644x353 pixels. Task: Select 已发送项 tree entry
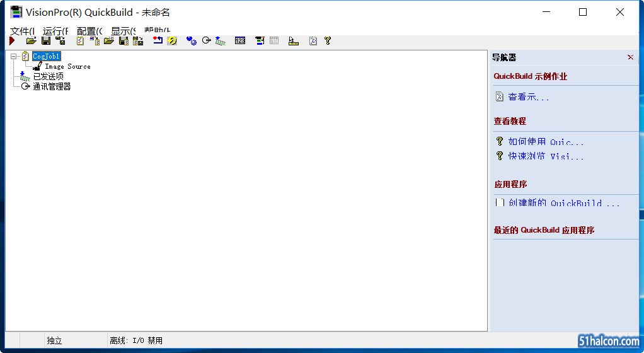pos(49,76)
